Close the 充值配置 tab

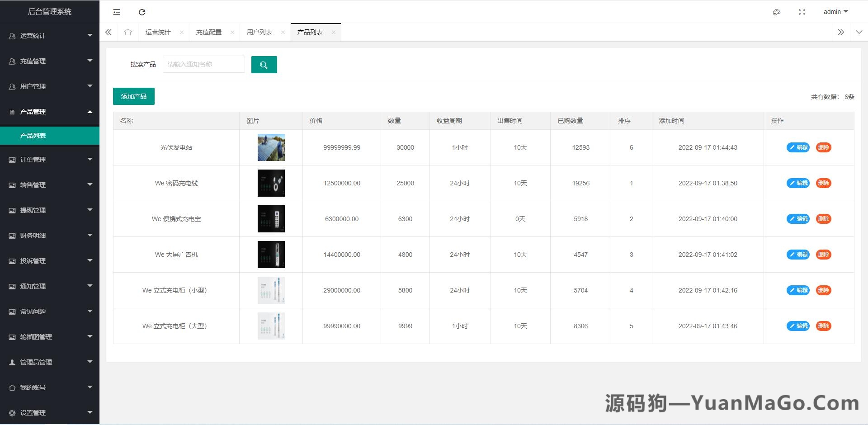[x=232, y=32]
